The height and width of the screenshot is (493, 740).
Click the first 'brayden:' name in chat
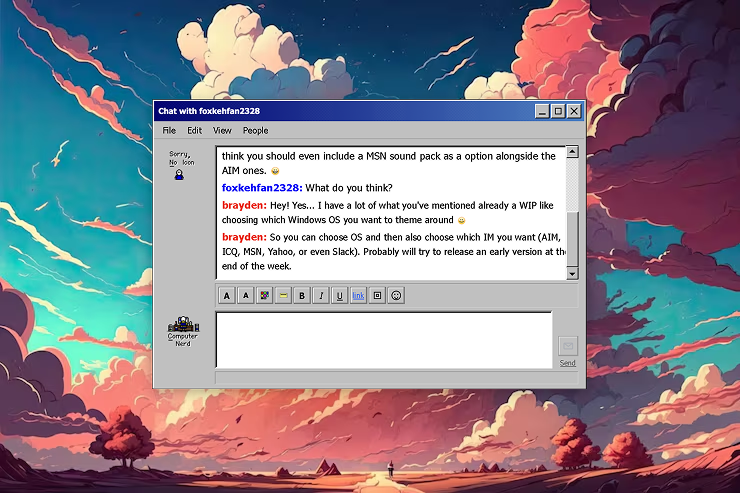click(x=244, y=205)
